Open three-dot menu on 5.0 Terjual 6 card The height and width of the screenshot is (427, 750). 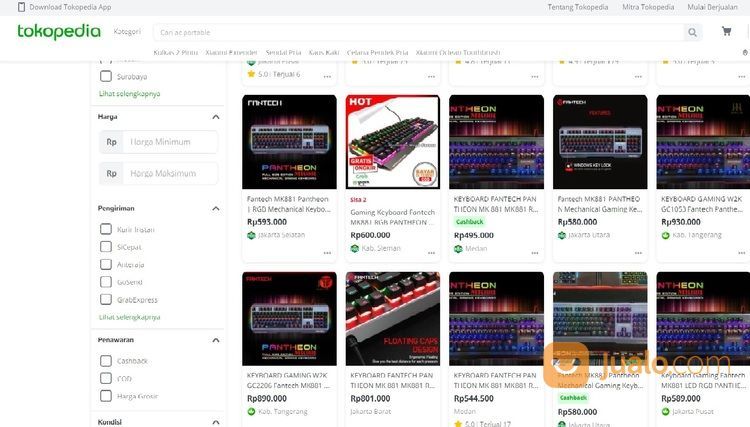pos(327,77)
